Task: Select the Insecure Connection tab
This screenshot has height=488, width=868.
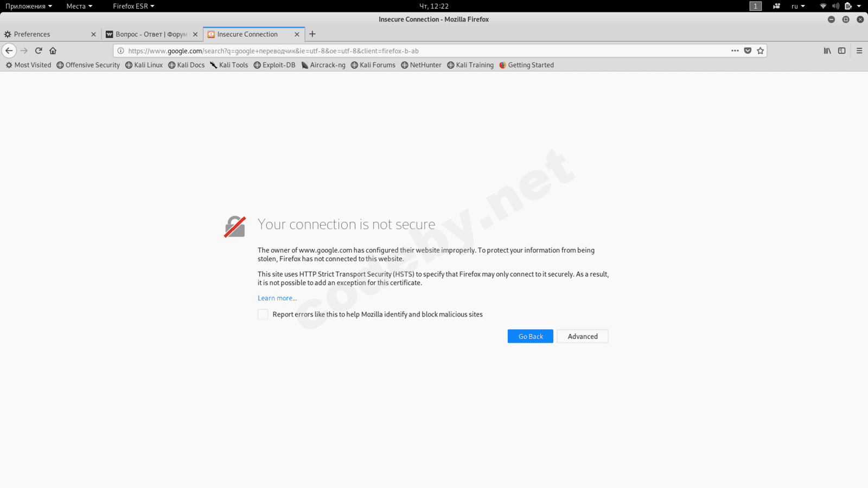Action: tap(254, 34)
